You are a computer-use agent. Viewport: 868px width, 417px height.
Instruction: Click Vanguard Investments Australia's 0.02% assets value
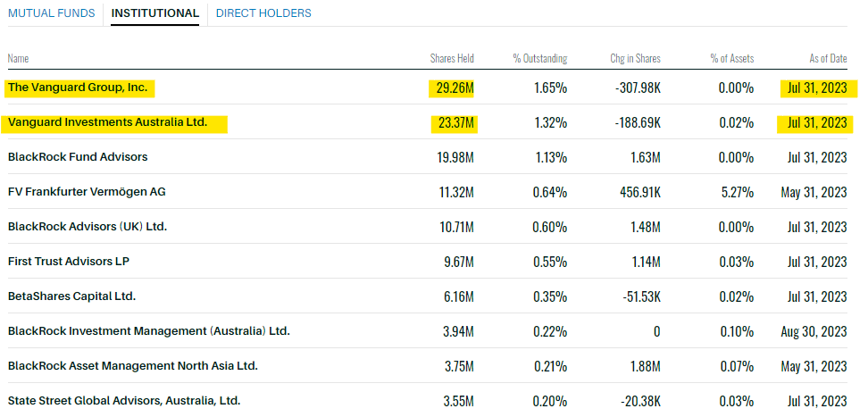736,123
